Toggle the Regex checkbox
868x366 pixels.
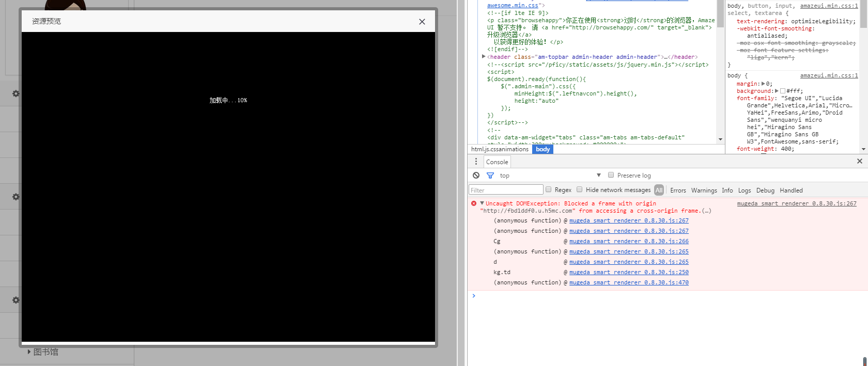pos(549,189)
